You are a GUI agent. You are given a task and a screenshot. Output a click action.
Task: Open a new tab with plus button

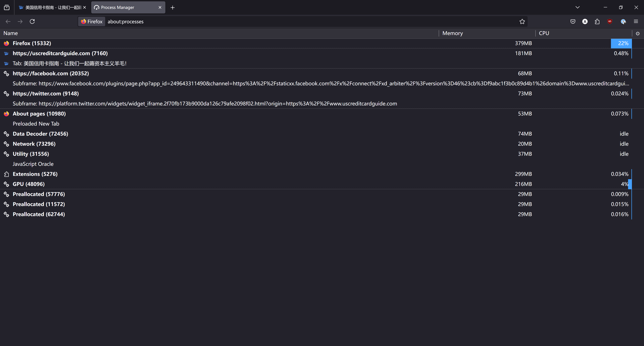(173, 8)
